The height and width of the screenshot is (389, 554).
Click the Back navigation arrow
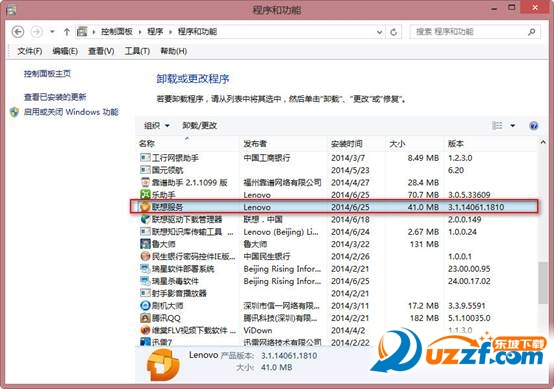click(18, 32)
